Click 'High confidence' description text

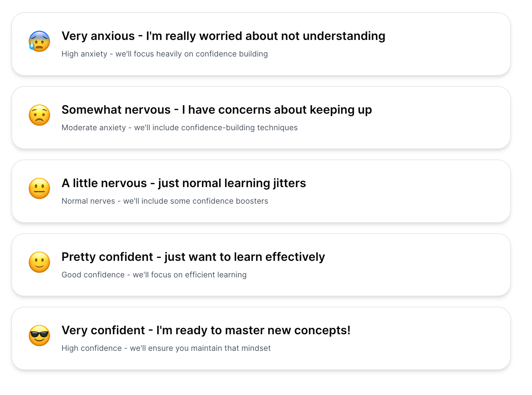pyautogui.click(x=166, y=348)
